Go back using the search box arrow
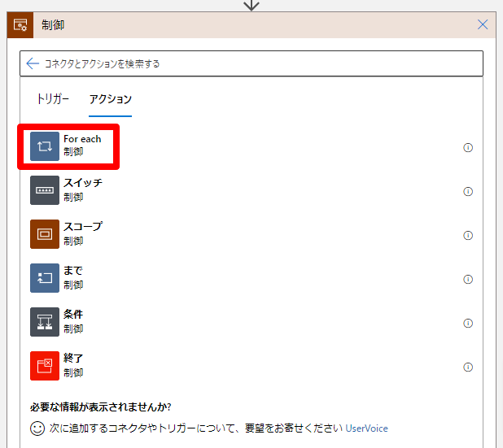This screenshot has width=503, height=448. point(33,63)
